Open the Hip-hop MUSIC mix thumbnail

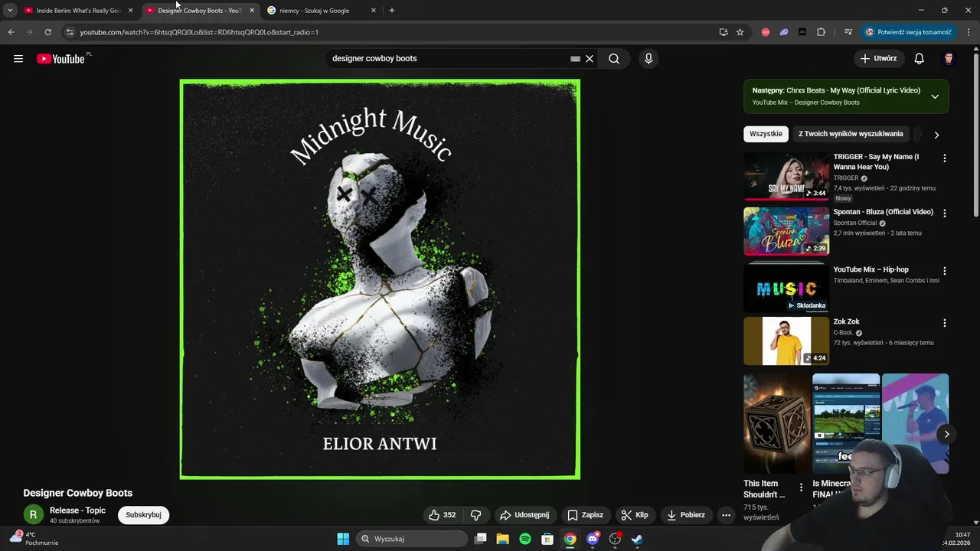coord(786,289)
